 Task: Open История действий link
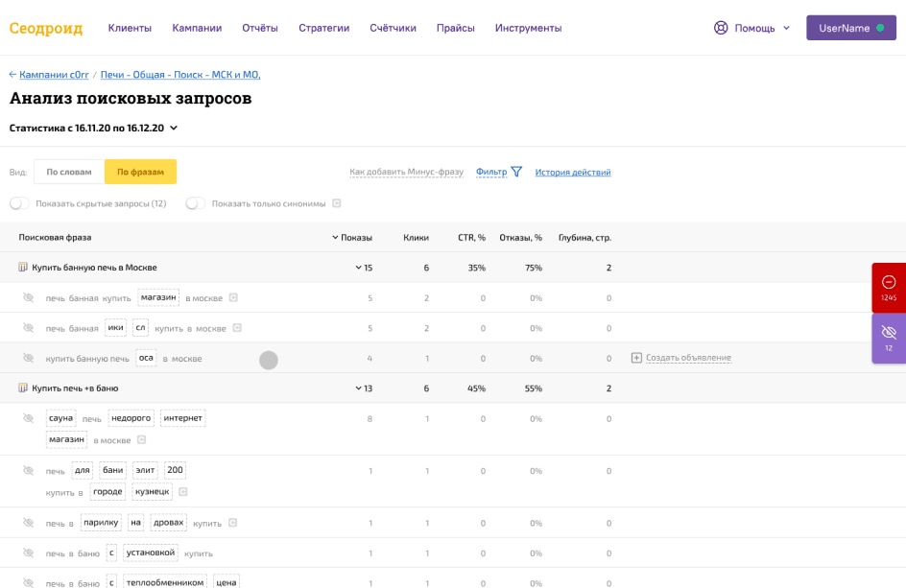572,173
